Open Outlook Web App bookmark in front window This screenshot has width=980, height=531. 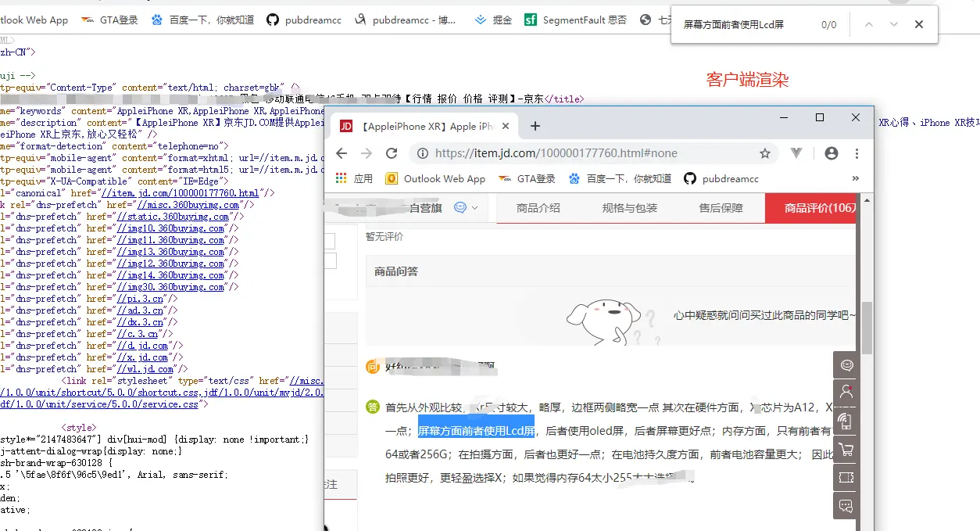coord(435,178)
